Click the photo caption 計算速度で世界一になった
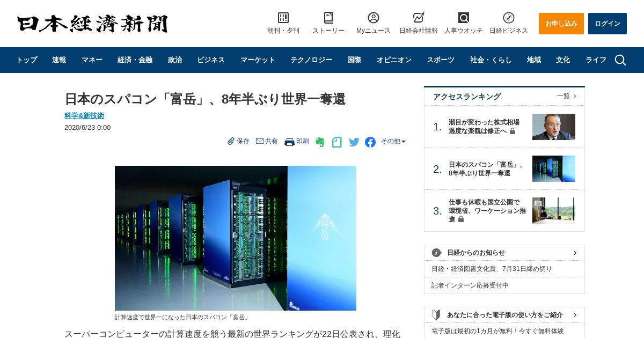Viewport: 644px width, 338px height. [181, 317]
